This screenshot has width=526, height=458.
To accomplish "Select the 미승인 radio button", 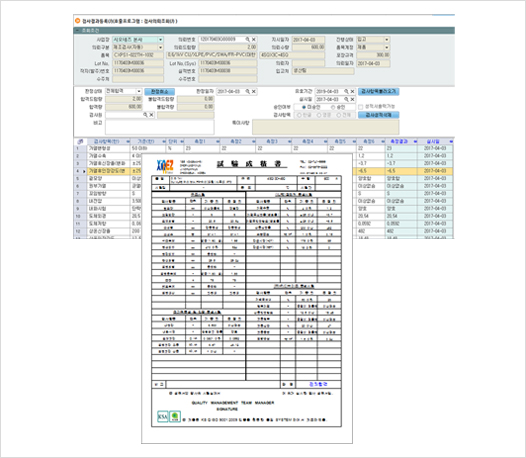I will pyautogui.click(x=304, y=107).
